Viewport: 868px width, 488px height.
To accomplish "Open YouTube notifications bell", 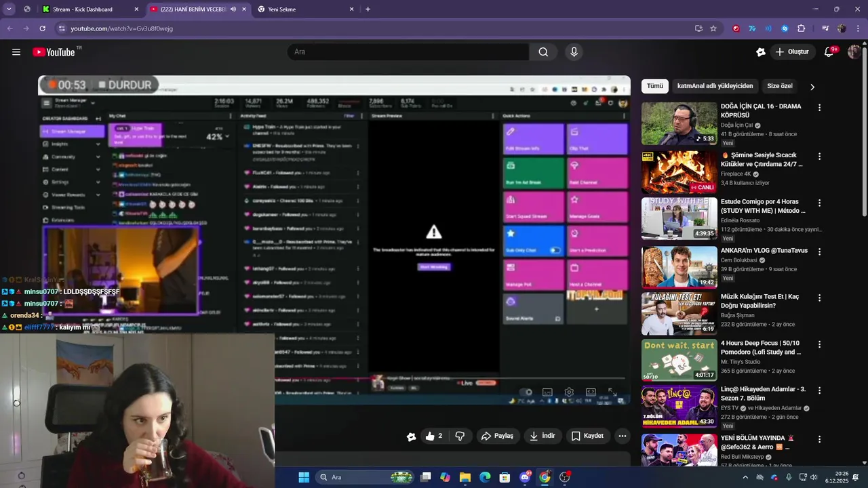I will point(829,52).
